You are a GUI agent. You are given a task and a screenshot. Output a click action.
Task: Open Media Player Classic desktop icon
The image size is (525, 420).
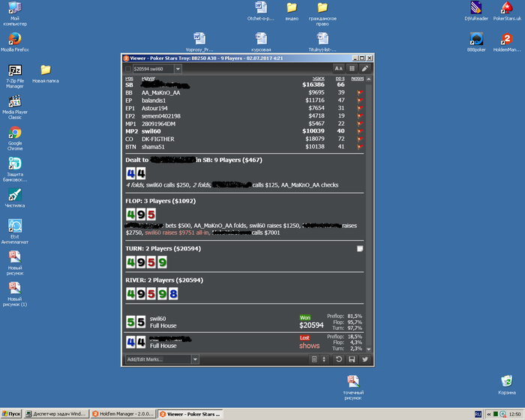click(15, 107)
